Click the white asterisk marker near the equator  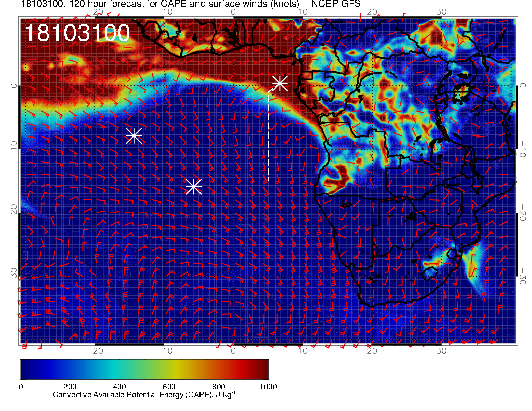[280, 83]
